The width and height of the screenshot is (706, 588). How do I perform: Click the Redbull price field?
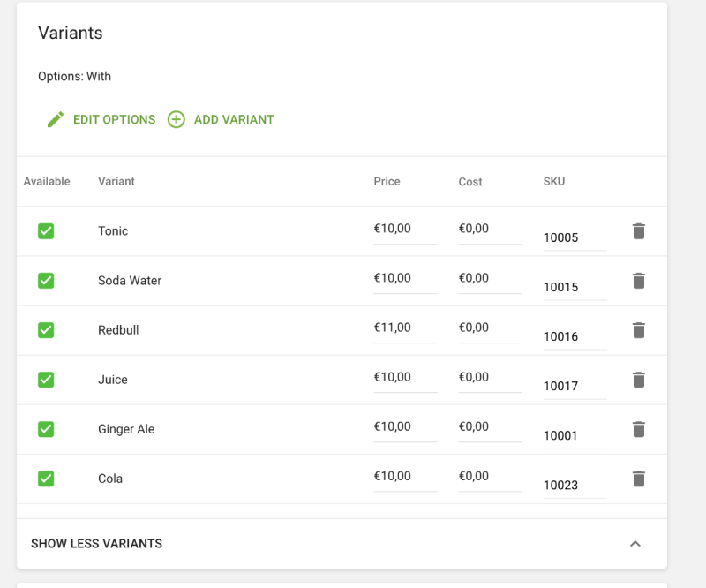pos(405,328)
